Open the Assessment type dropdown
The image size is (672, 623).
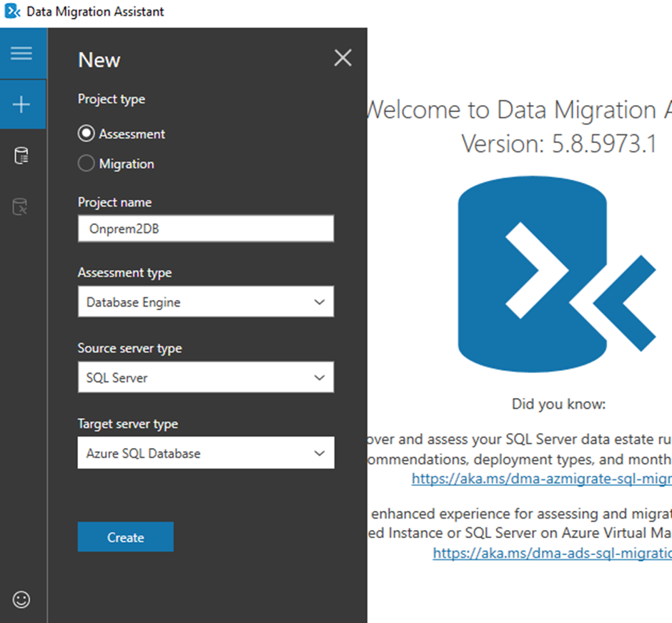pos(206,302)
